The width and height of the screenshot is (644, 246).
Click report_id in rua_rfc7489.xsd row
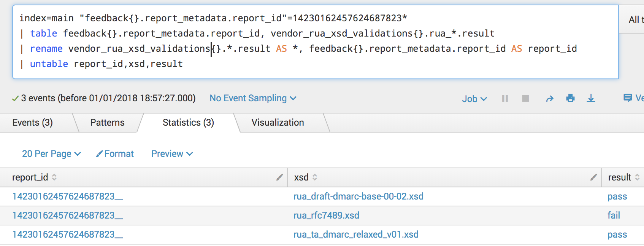pyautogui.click(x=67, y=216)
